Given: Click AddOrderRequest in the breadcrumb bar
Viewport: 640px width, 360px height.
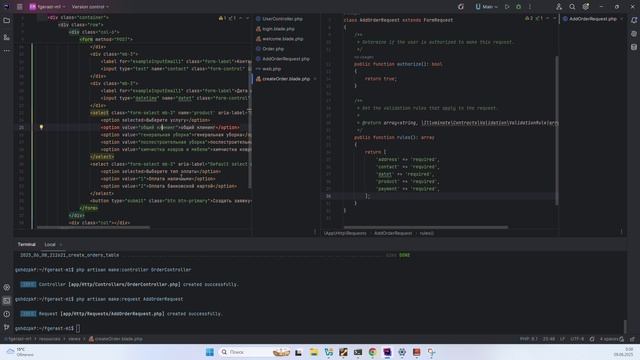Looking at the screenshot, I should pos(393,233).
